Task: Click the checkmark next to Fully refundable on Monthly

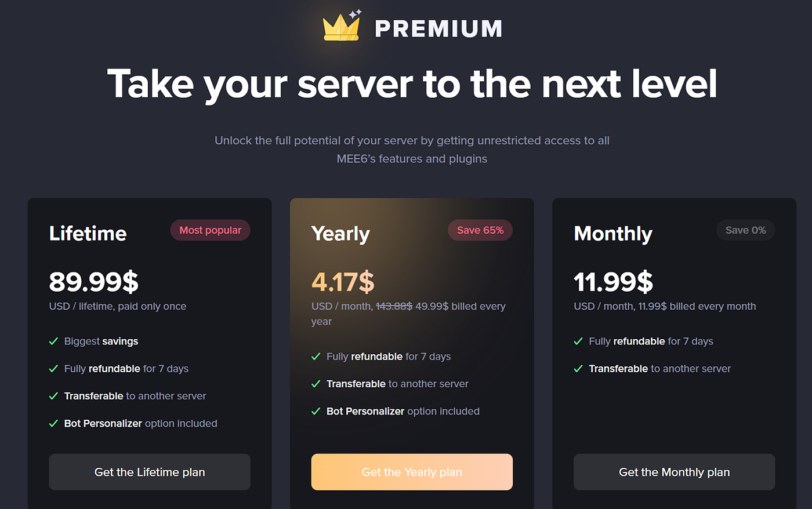Action: 578,341
